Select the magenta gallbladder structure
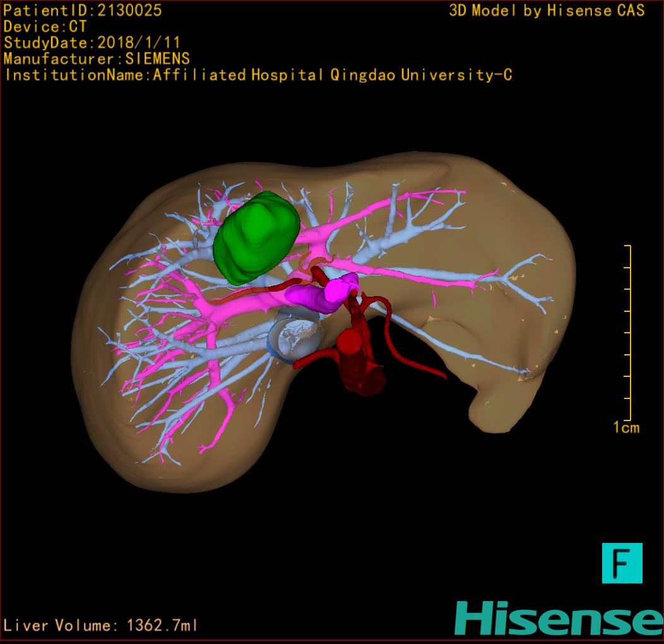Image resolution: width=664 pixels, height=644 pixels. coord(322,292)
